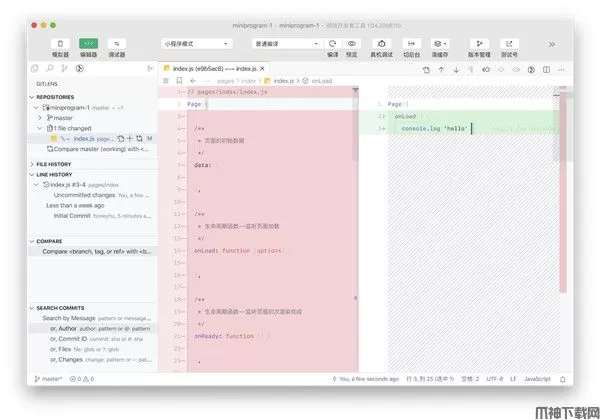The image size is (600, 420).
Task: Click the 切后台 background switch icon
Action: coord(411,44)
